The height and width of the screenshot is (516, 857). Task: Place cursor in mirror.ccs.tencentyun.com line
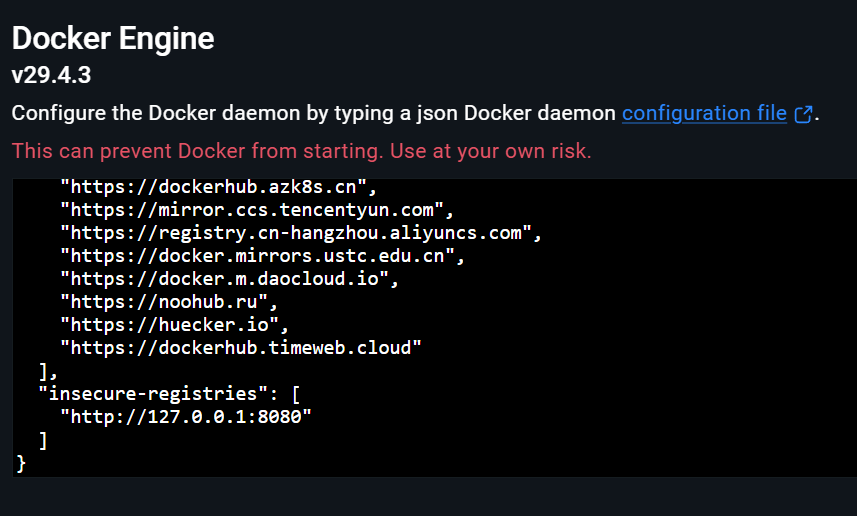[x=256, y=210]
